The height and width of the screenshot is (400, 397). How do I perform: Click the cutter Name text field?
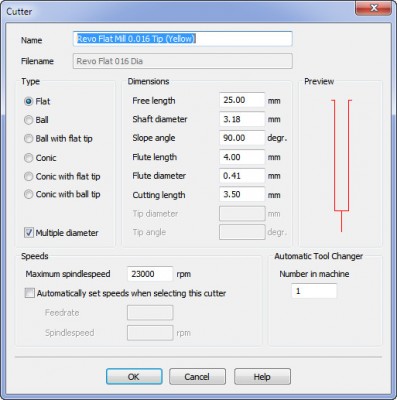click(x=183, y=39)
